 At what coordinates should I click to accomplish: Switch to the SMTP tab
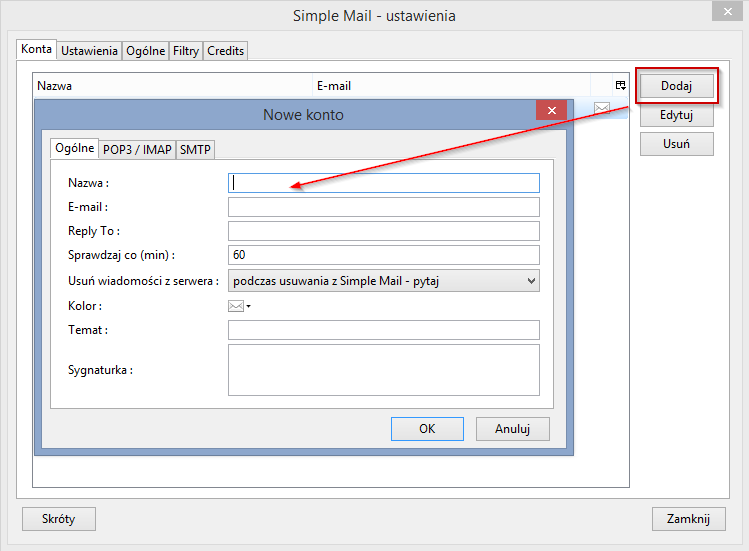click(195, 150)
